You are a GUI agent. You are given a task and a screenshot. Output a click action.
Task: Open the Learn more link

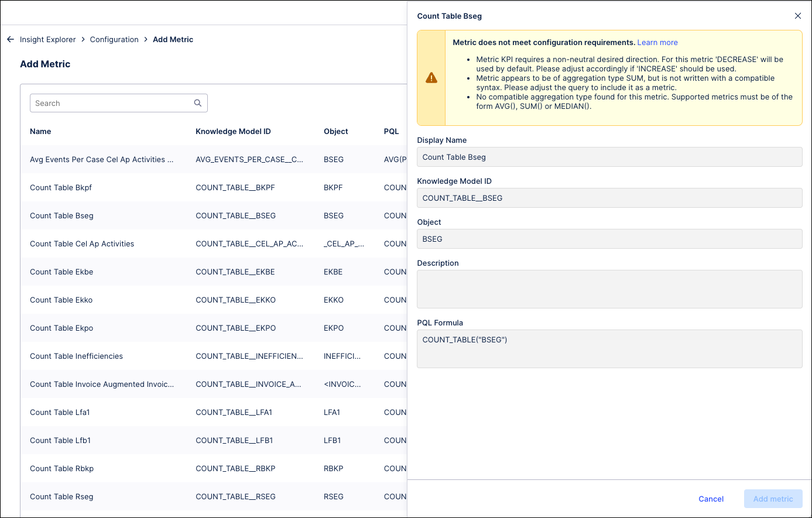click(657, 42)
